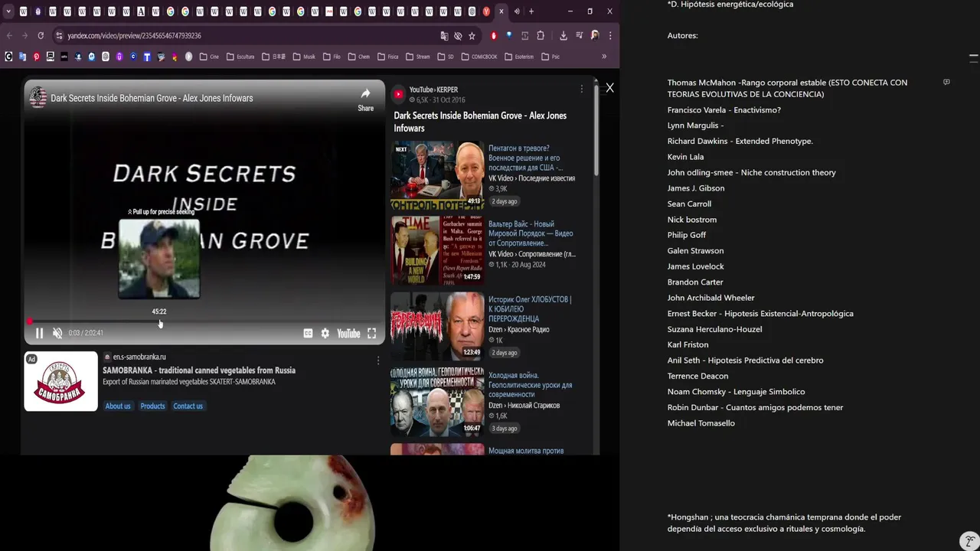Open three-dot menu of SAMOBRANKA ad
Screen dimensions: 980x551
point(377,360)
